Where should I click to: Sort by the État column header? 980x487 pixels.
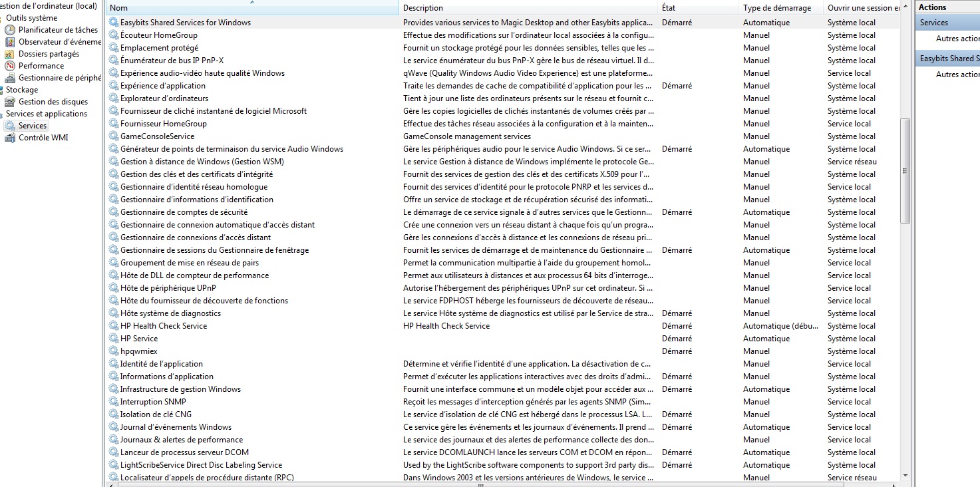(x=698, y=8)
